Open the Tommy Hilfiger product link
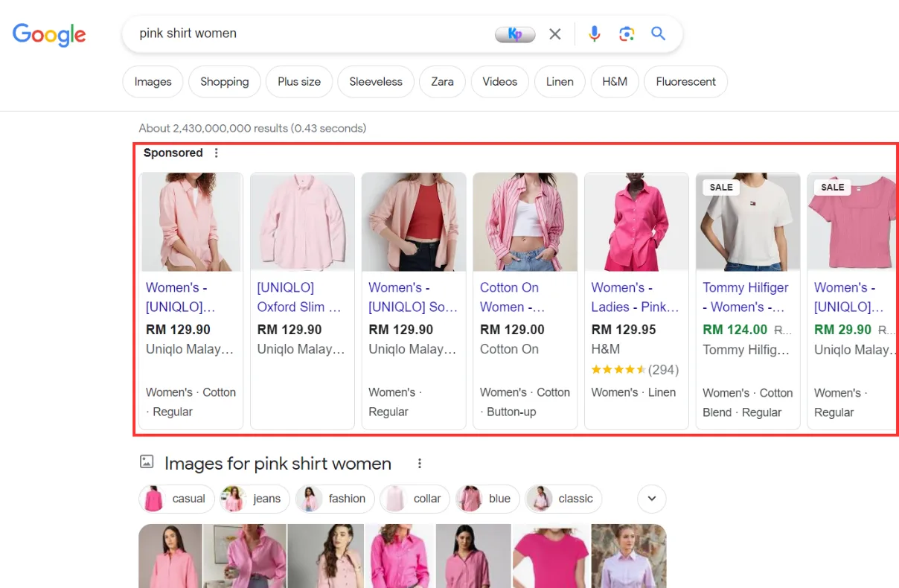Screen dimensions: 899x588 [x=745, y=297]
